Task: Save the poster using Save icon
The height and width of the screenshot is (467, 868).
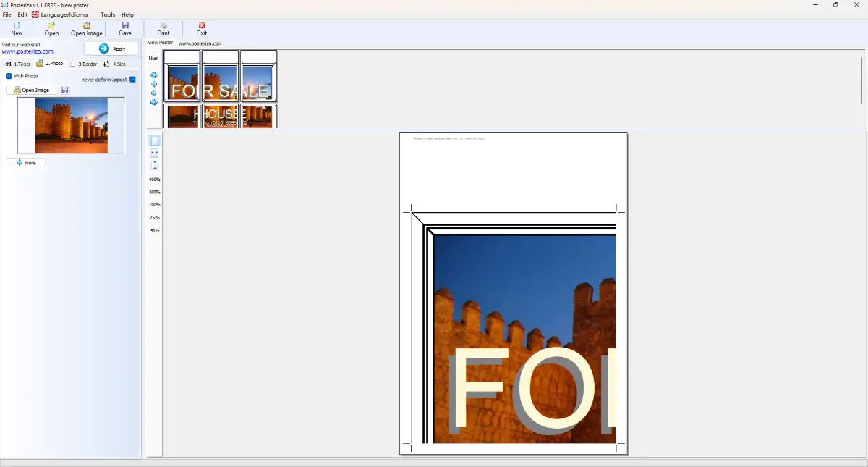Action: click(124, 29)
